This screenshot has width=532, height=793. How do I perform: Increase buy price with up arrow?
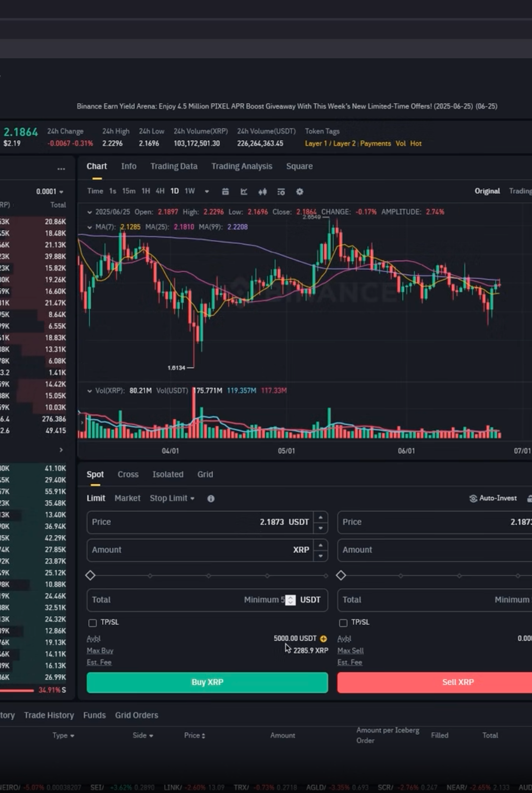point(320,517)
